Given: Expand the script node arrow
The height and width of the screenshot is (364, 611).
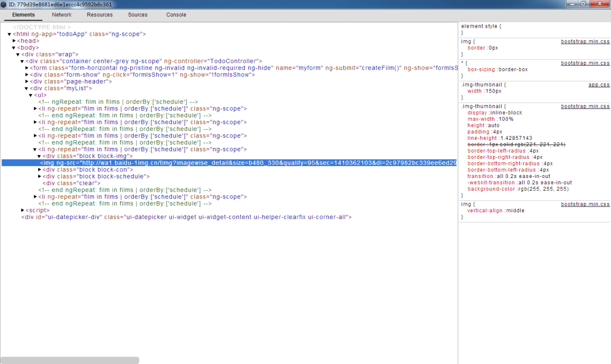Looking at the screenshot, I should click(23, 210).
